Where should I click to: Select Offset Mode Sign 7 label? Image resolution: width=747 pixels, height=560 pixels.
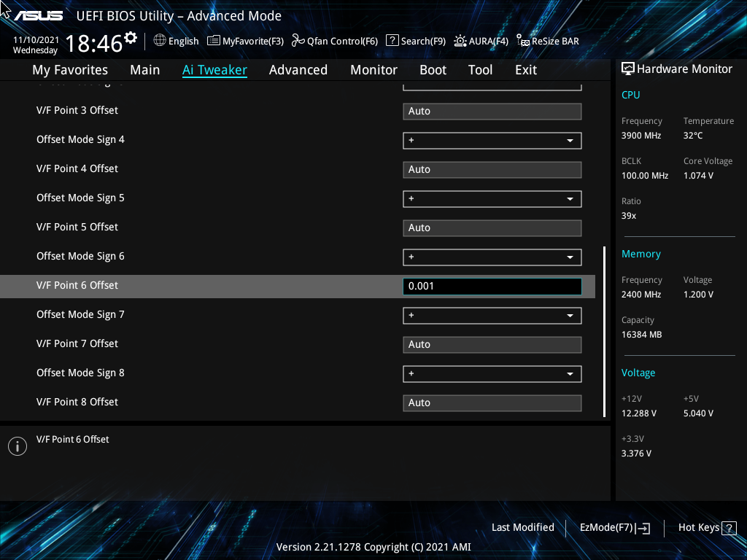80,315
